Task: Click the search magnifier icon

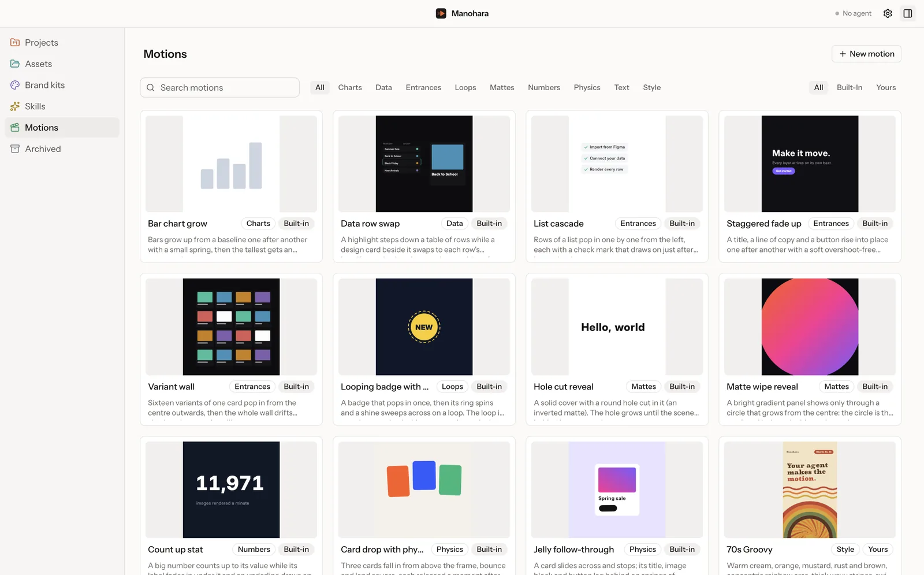Action: 151,88
